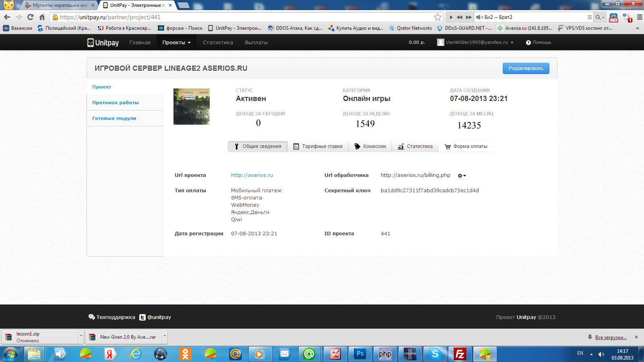Image resolution: width=644 pixels, height=362 pixels.
Task: Click the browser forward arrow
Action: pos(19,17)
